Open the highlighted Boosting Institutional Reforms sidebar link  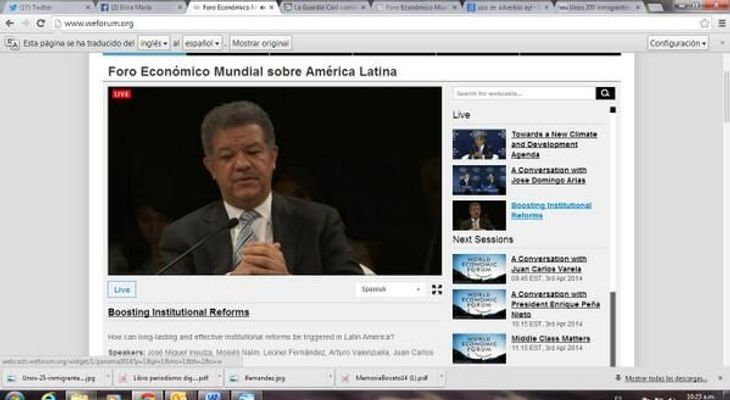pyautogui.click(x=551, y=210)
